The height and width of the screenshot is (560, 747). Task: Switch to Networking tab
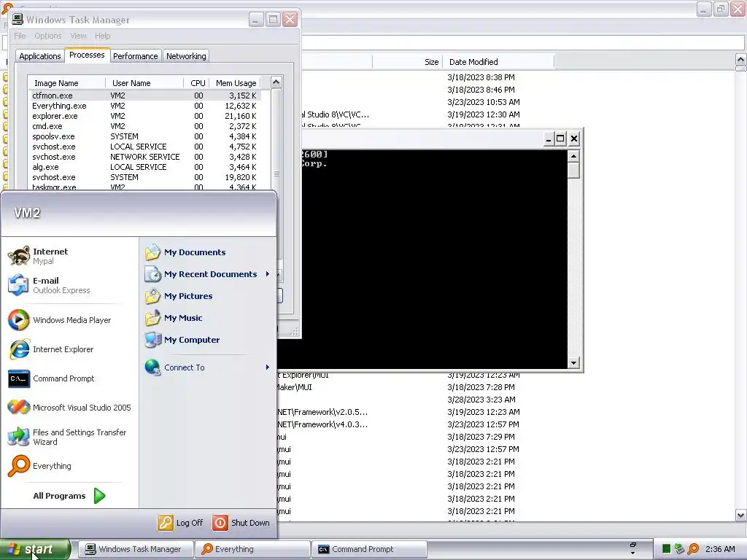[186, 56]
